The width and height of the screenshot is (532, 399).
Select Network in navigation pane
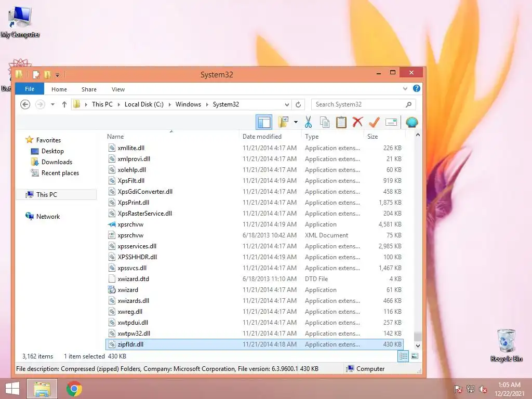point(48,217)
